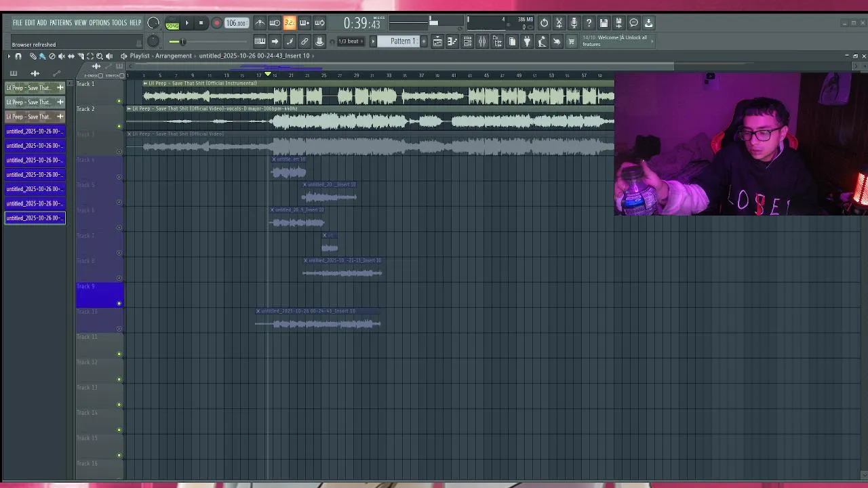The image size is (868, 488).
Task: Open clip menu of Official Instrumental clip
Action: tap(145, 83)
